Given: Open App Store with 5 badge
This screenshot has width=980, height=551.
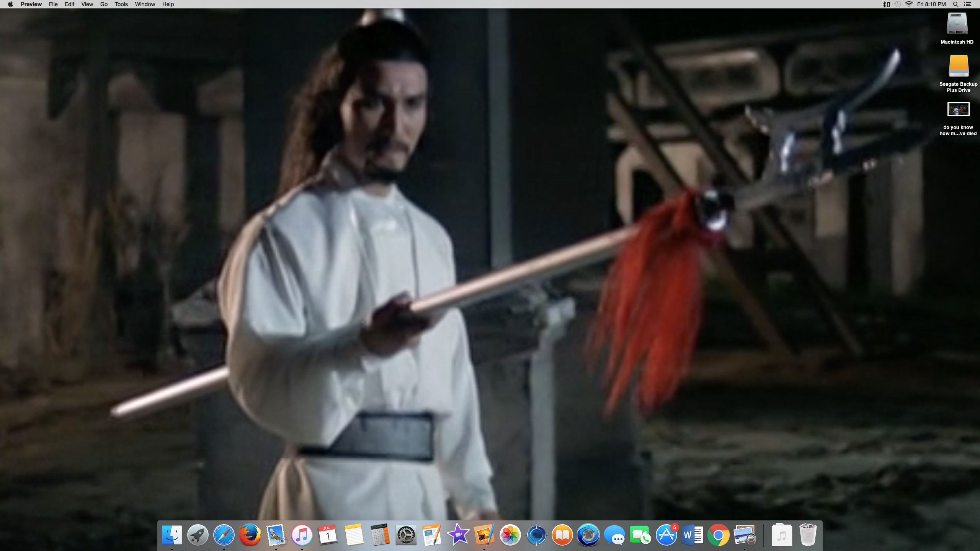Looking at the screenshot, I should [666, 535].
